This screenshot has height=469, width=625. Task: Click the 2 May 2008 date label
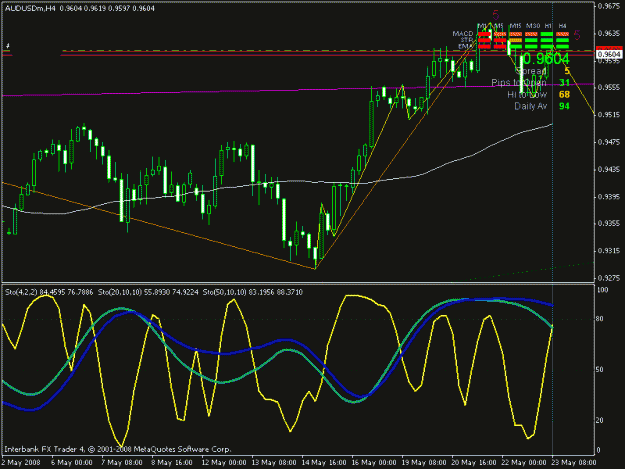click(21, 462)
